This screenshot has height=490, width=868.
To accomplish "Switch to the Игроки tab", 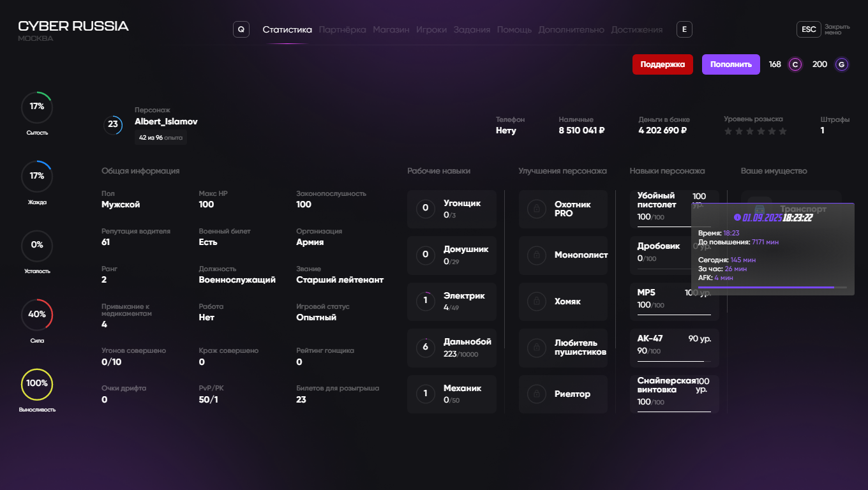I will click(431, 29).
